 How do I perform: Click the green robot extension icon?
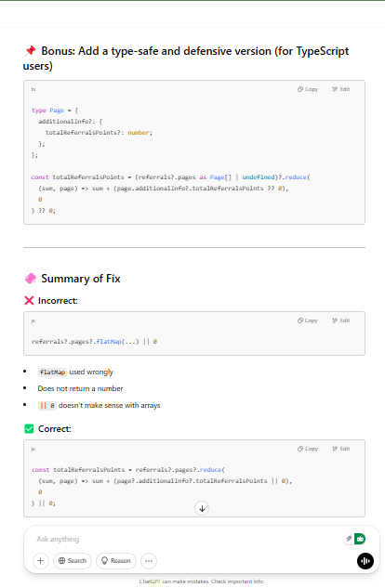tap(360, 539)
